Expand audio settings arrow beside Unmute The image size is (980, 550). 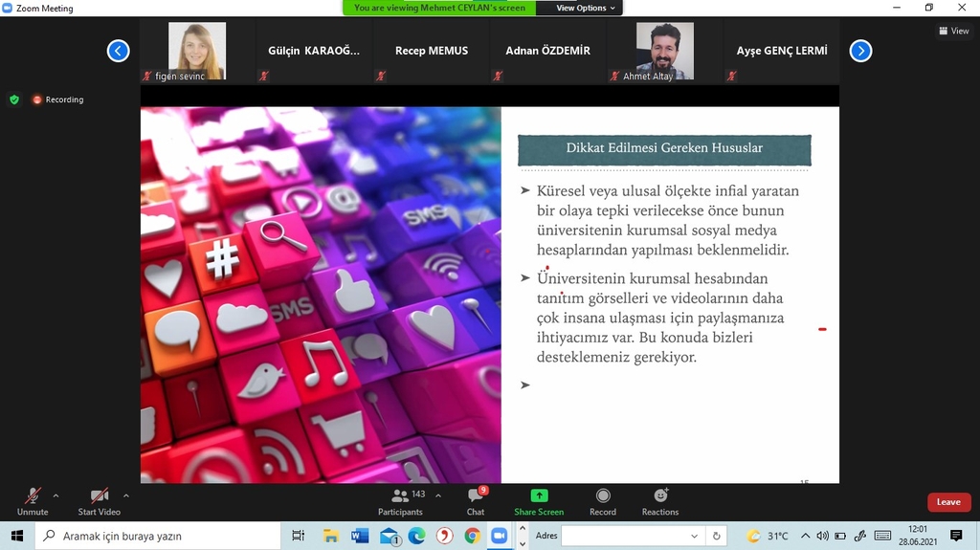(56, 495)
